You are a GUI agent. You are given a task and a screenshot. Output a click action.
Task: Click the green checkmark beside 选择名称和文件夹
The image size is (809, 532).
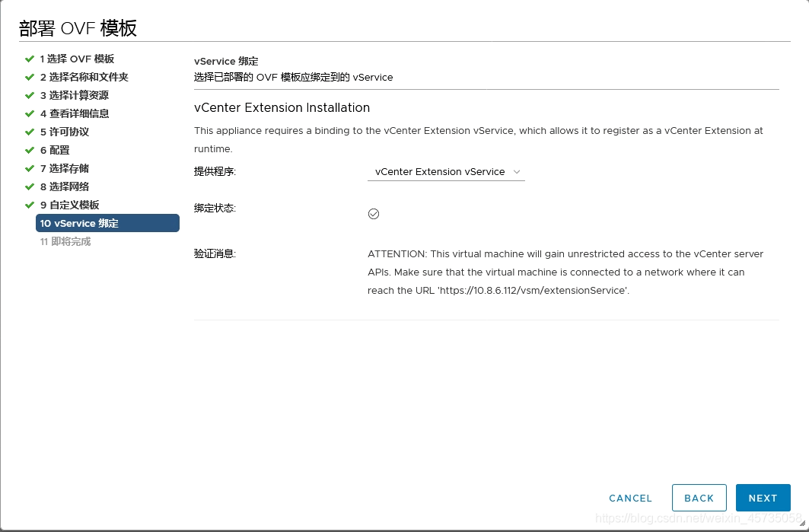(30, 77)
